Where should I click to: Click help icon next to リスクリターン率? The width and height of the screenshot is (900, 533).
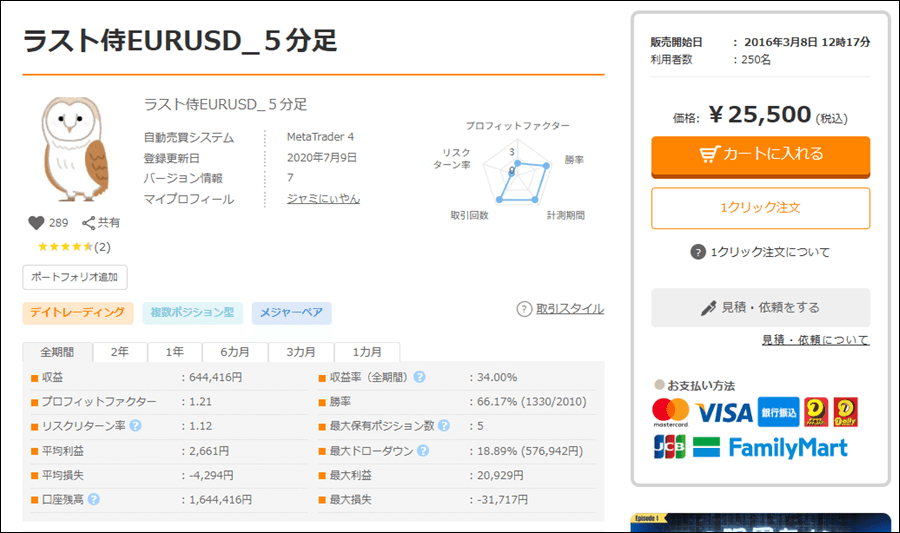point(136,426)
